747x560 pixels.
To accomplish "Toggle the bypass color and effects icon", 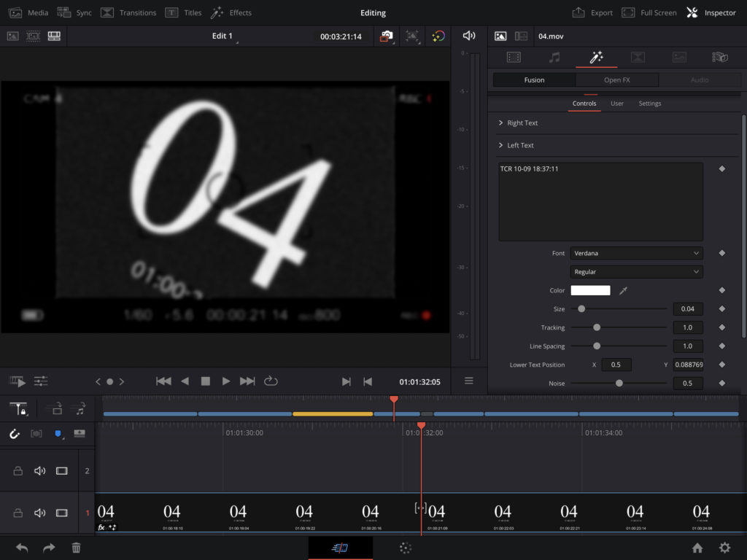I will pyautogui.click(x=438, y=36).
